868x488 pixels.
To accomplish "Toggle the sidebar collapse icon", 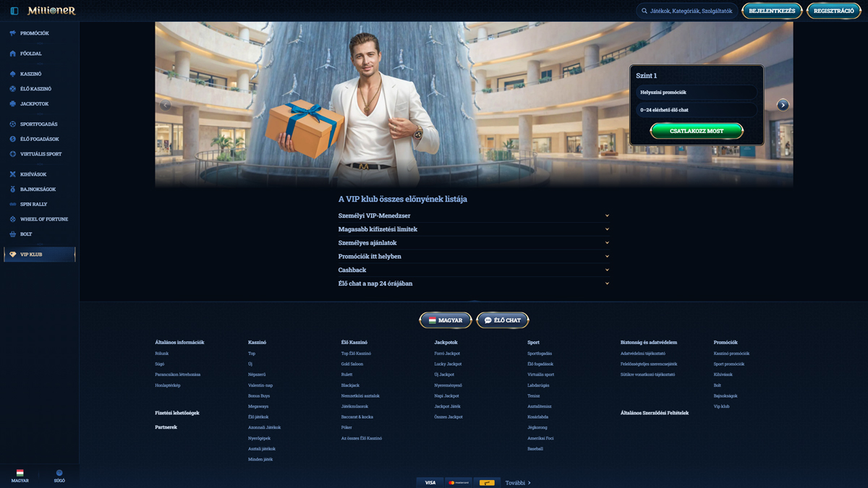I will pos(14,11).
